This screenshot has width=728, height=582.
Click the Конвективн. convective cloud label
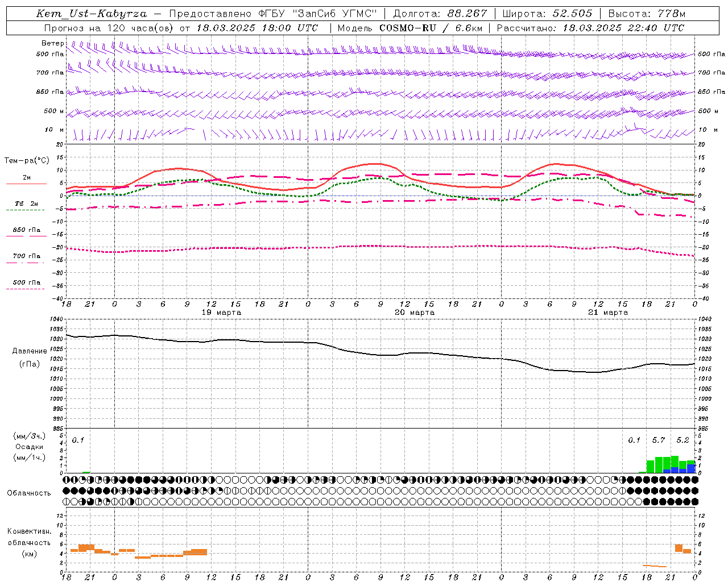point(30,531)
